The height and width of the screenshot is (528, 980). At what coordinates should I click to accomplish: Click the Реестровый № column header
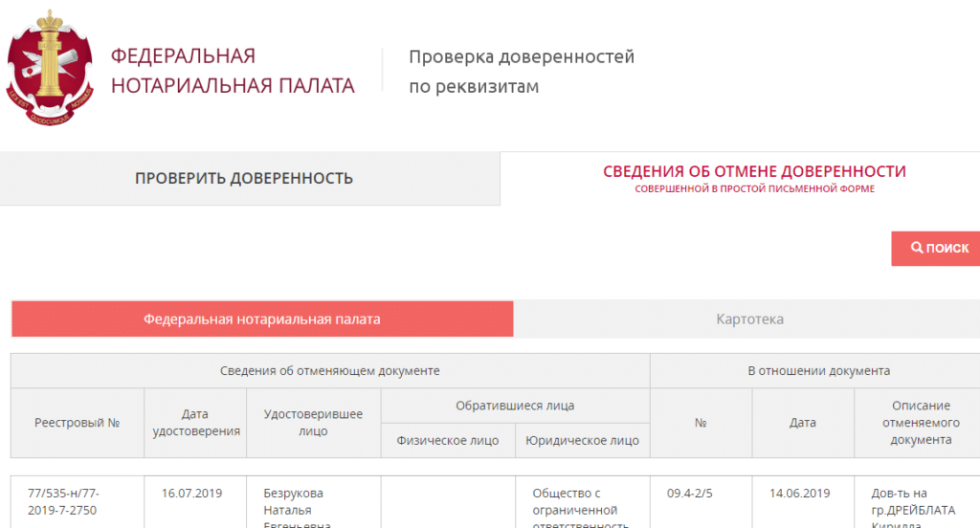(77, 423)
